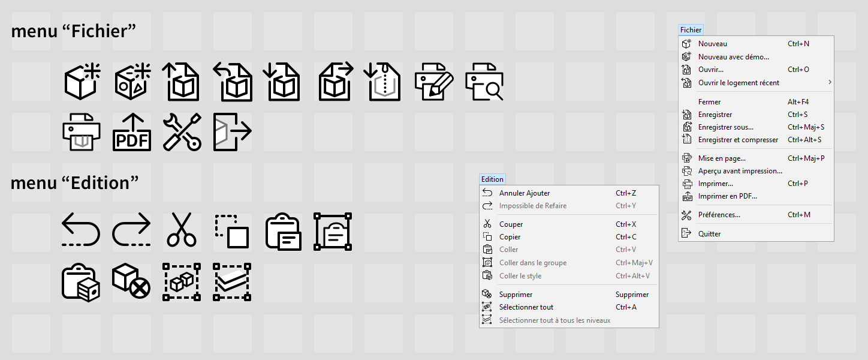868x360 pixels.
Task: Click the large Redo arrow icon
Action: tap(131, 230)
